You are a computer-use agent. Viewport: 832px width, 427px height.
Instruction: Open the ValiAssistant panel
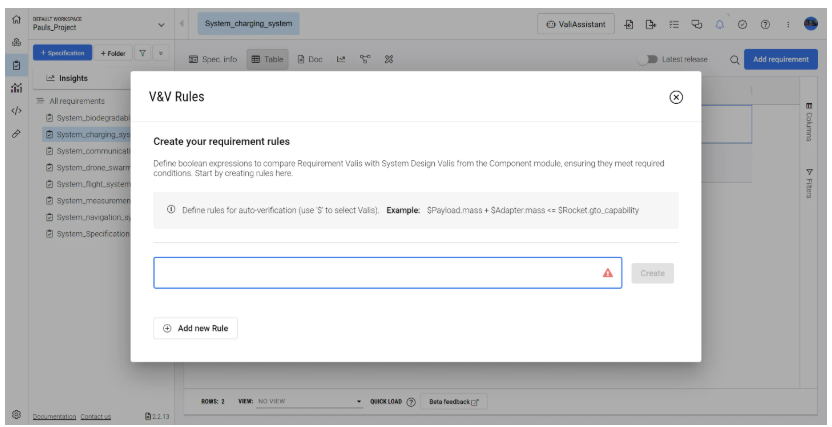575,25
